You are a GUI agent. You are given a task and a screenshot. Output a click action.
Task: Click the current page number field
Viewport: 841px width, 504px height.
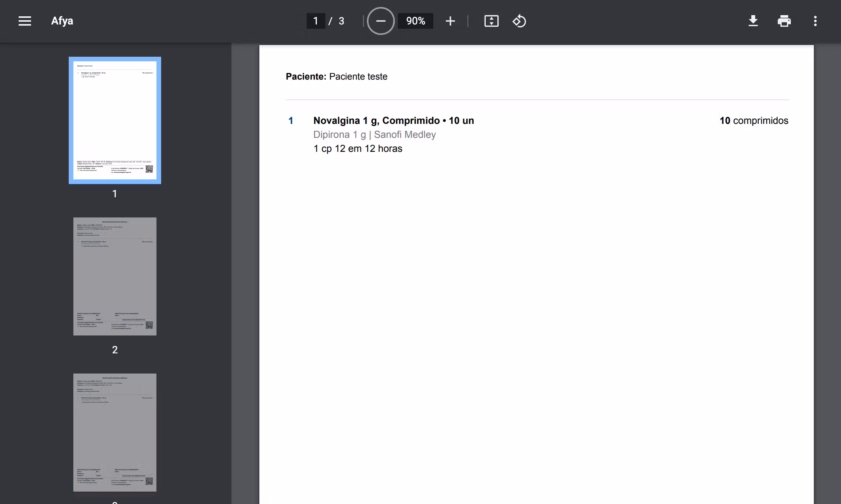coord(316,21)
